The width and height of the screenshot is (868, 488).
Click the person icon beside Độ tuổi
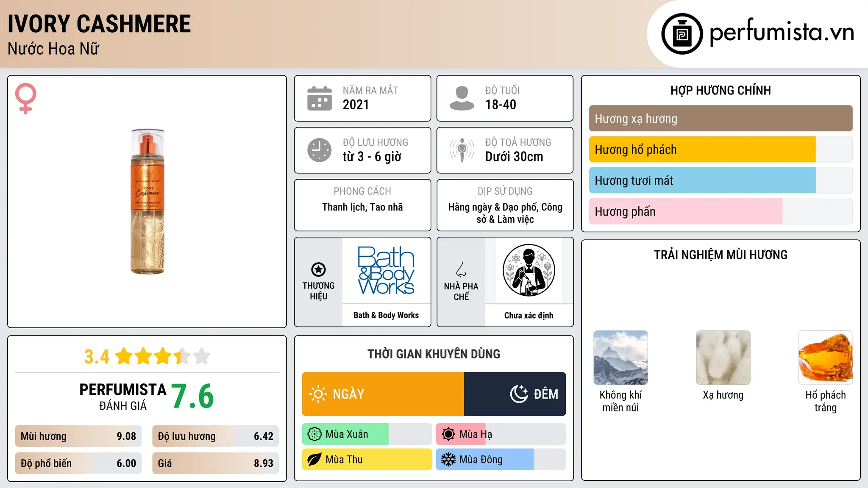click(462, 98)
